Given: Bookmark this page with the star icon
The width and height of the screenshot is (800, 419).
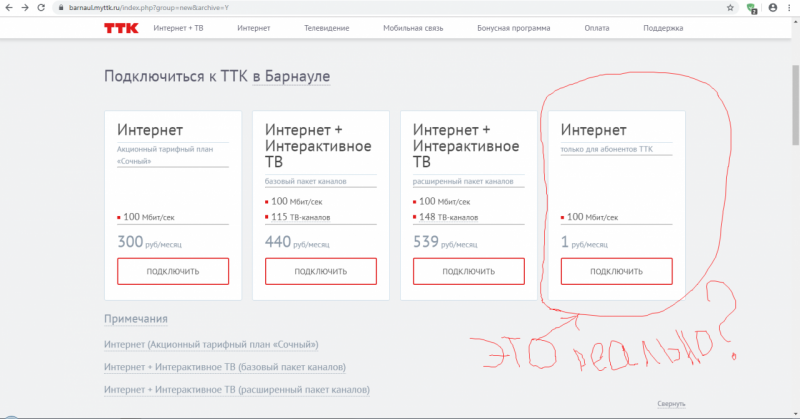Looking at the screenshot, I should point(730,8).
